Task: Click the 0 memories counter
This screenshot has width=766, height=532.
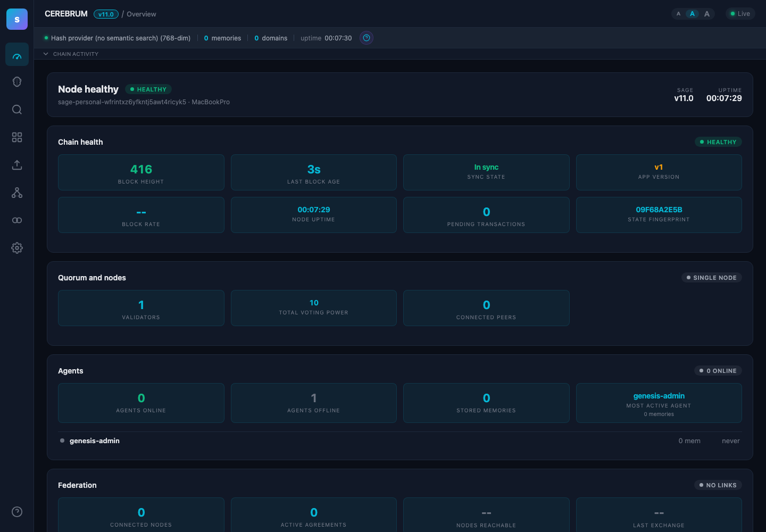Action: [222, 38]
